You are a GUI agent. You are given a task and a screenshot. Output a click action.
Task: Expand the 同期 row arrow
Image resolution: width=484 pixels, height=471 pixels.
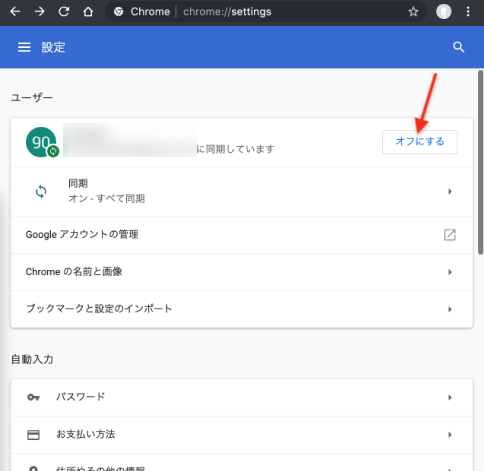coord(450,192)
